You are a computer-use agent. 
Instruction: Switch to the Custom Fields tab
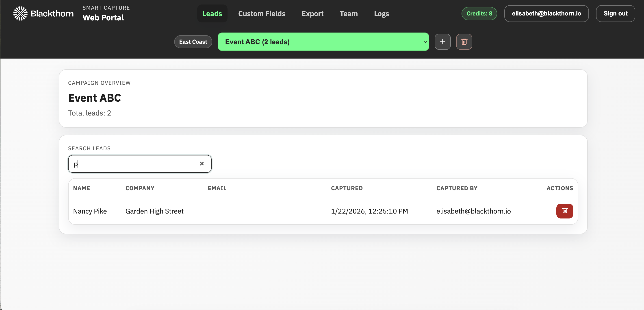[262, 13]
